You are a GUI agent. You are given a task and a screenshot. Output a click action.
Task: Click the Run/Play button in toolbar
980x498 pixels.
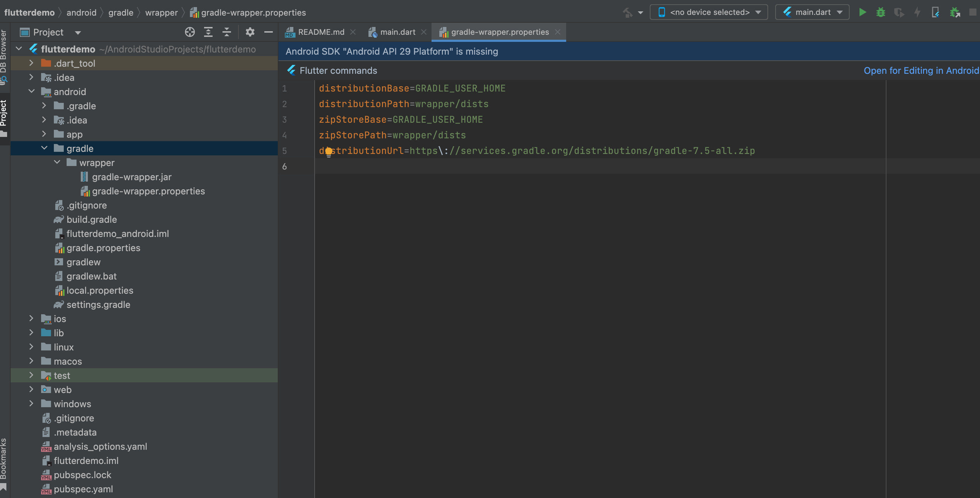point(863,11)
